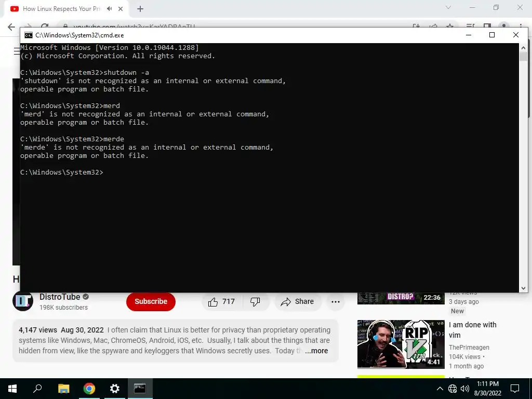The height and width of the screenshot is (399, 532).
Task: Like the video with 717 likes
Action: (x=221, y=301)
